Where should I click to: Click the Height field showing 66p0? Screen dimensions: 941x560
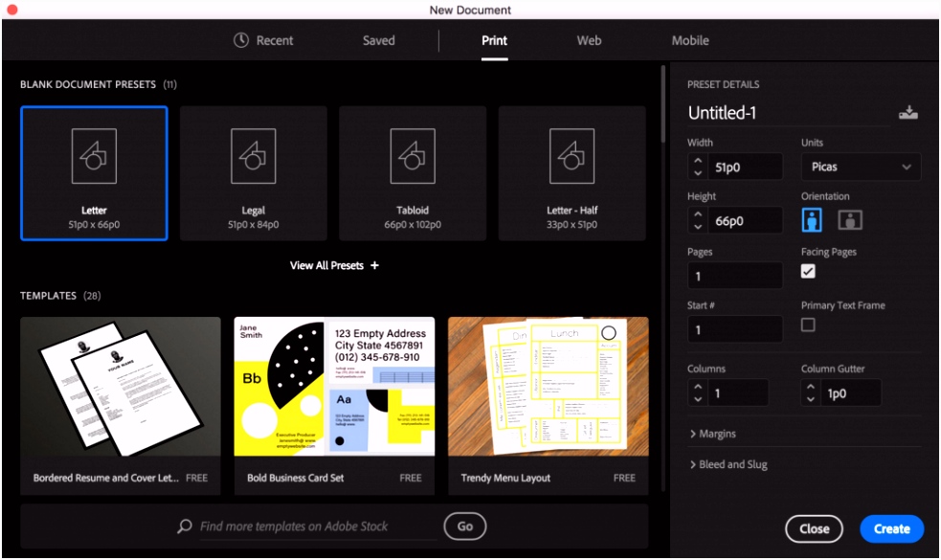point(746,220)
